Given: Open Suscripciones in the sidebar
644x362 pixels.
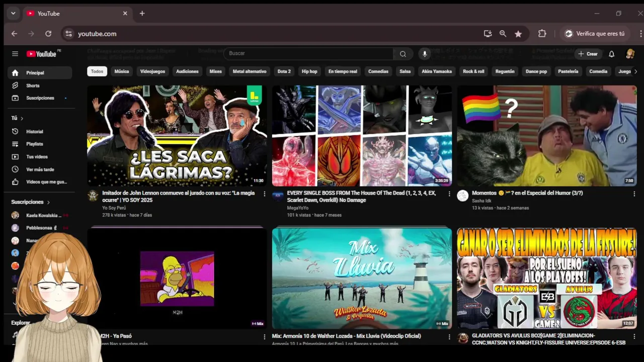Looking at the screenshot, I should click(x=40, y=98).
